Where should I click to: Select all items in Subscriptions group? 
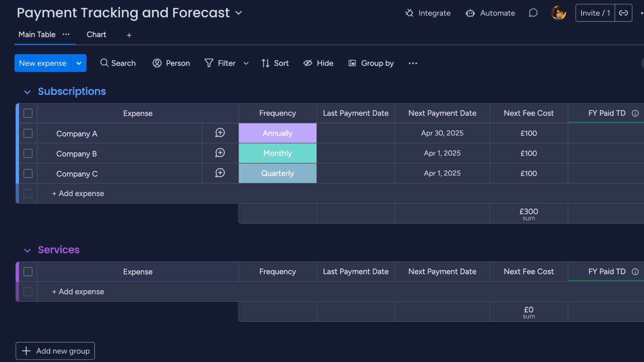(x=28, y=113)
